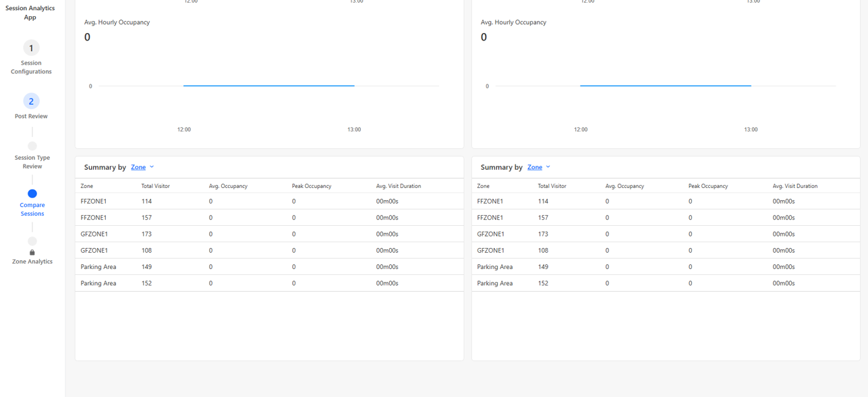Click the chevron arrow in left Summary by
The height and width of the screenshot is (399, 868).
pyautogui.click(x=152, y=167)
